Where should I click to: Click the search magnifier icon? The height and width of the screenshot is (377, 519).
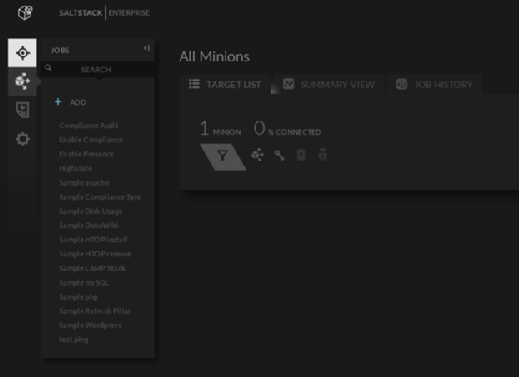point(48,68)
